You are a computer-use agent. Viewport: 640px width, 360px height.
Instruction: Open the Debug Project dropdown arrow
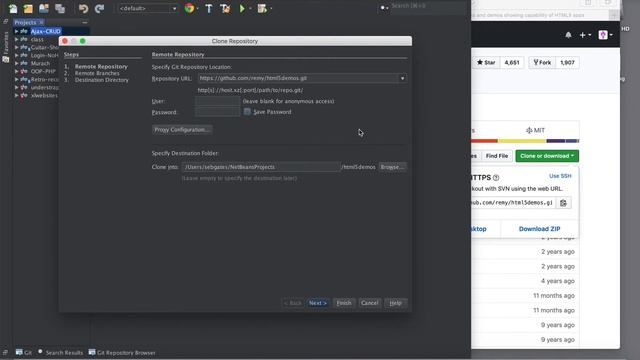[x=271, y=9]
